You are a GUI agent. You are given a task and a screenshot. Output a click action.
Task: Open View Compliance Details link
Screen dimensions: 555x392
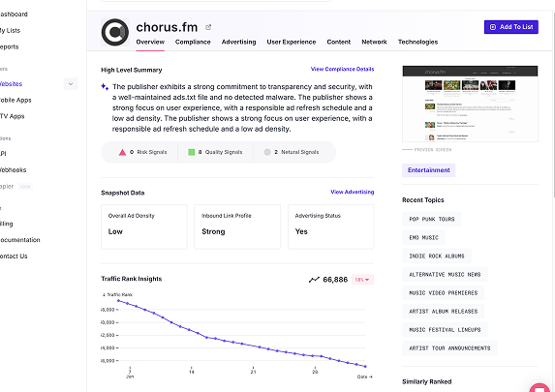[342, 69]
